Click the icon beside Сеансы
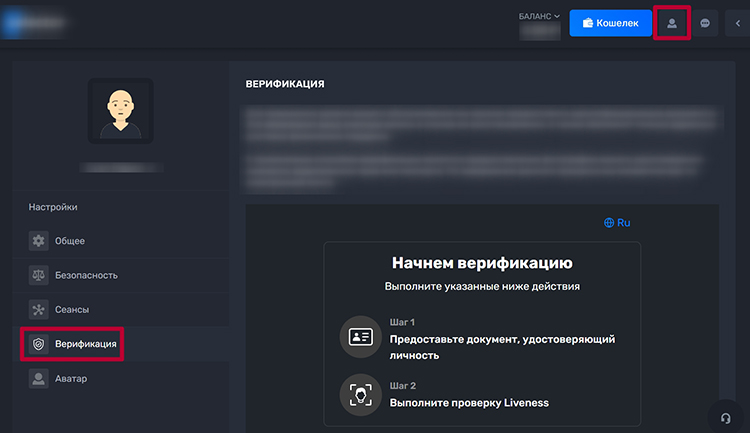This screenshot has width=750, height=433. (x=39, y=310)
